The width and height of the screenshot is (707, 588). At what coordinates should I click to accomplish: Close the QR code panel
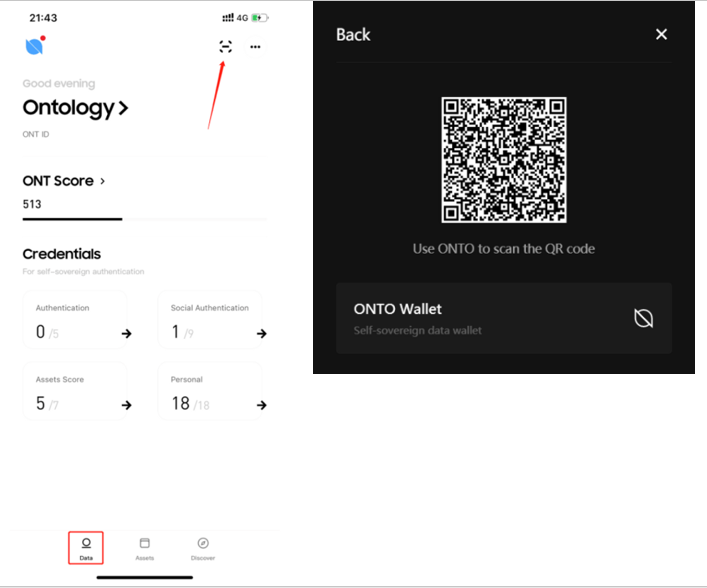coord(661,34)
